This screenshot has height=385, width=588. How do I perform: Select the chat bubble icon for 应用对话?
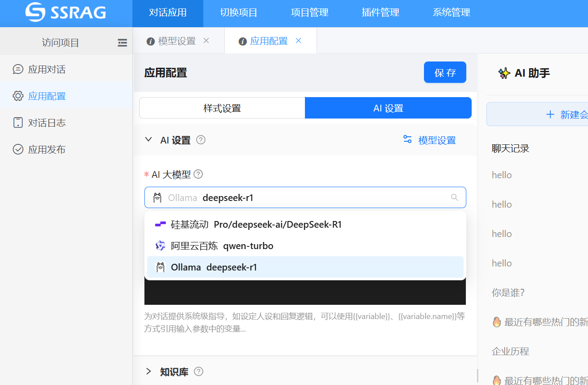coord(18,69)
